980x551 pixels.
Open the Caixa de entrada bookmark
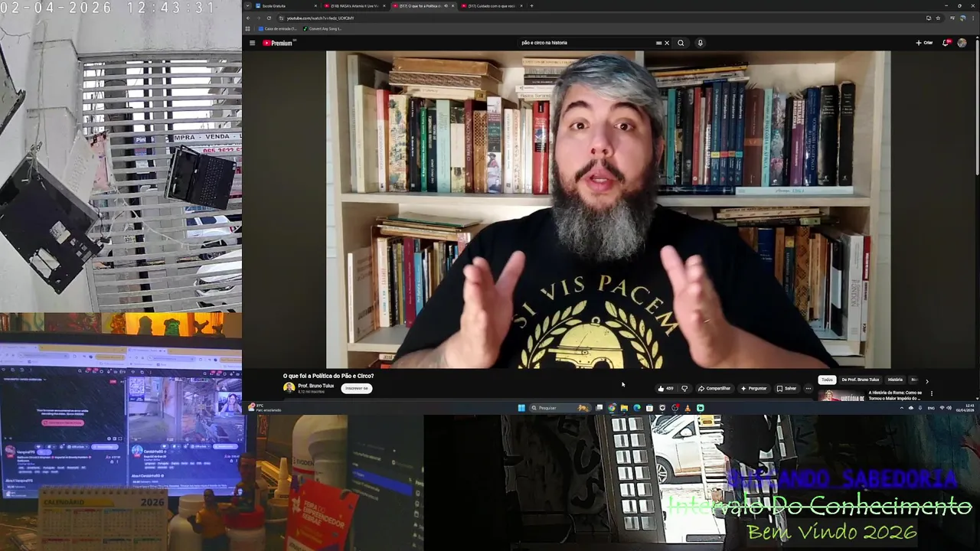point(278,28)
